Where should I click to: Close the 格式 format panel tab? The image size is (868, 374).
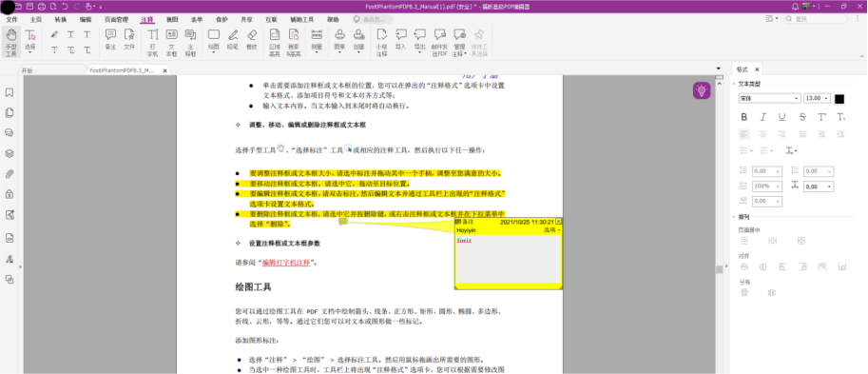pos(757,69)
